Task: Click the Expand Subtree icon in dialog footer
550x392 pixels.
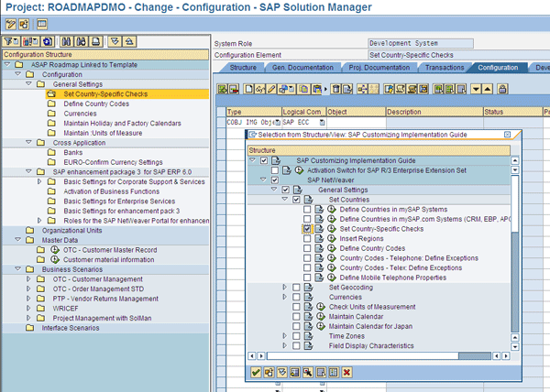Action: [282, 373]
